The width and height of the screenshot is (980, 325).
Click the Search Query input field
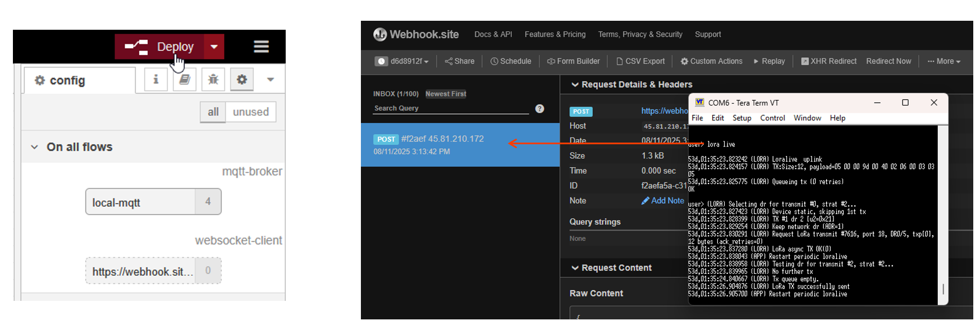pyautogui.click(x=451, y=108)
